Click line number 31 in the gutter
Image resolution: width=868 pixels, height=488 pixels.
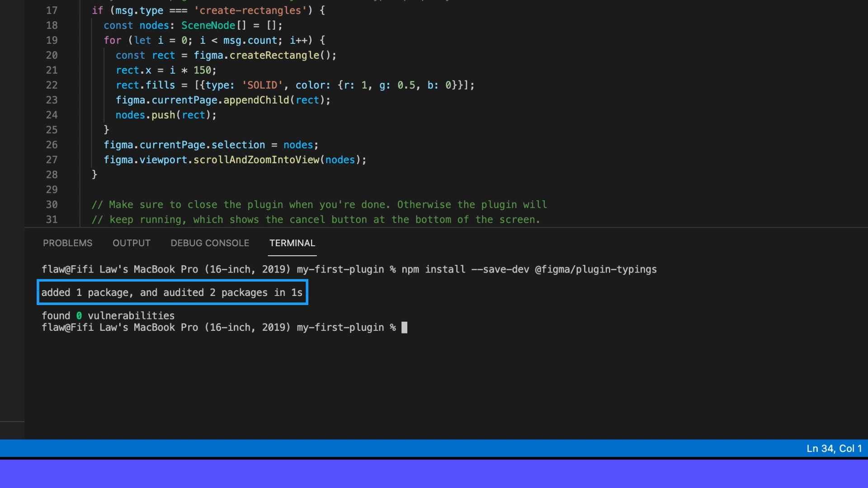pyautogui.click(x=52, y=219)
